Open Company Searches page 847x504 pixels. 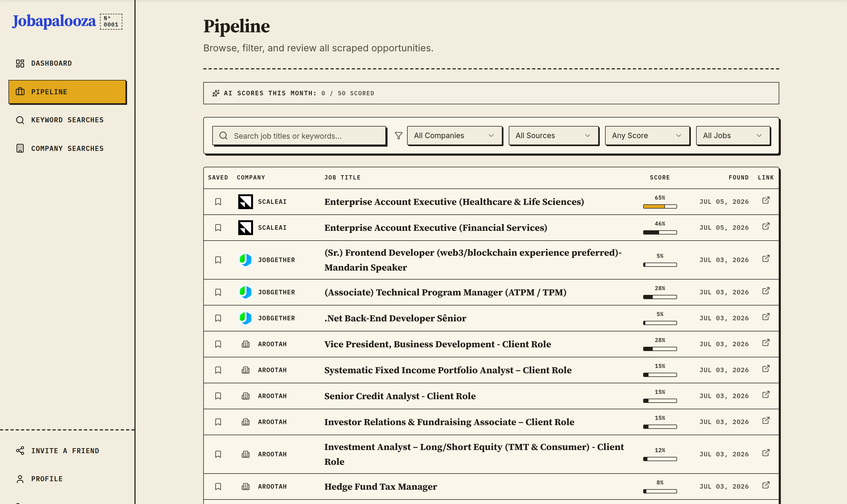pos(67,148)
